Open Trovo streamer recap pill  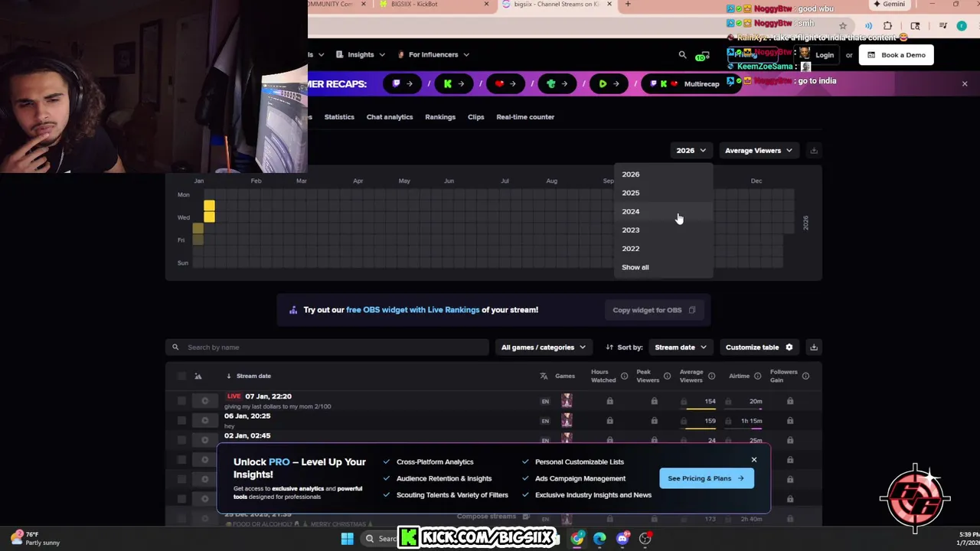coord(557,83)
